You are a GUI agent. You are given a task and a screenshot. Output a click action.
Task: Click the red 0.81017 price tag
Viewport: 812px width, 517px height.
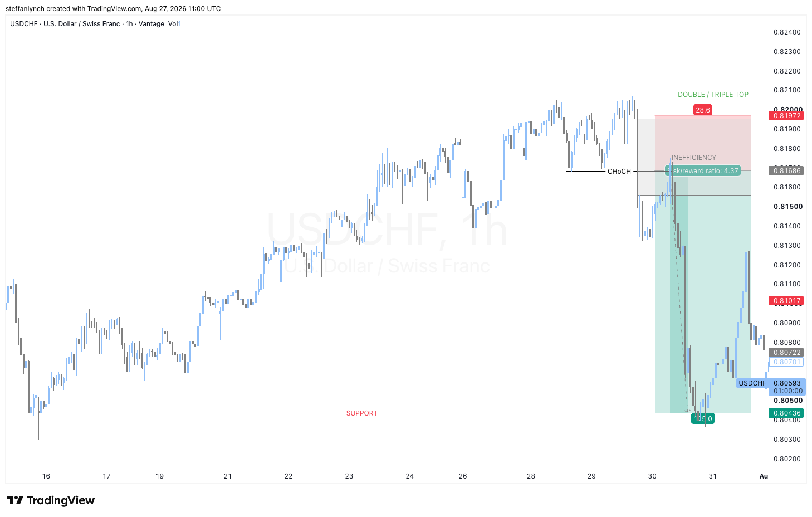pyautogui.click(x=786, y=301)
